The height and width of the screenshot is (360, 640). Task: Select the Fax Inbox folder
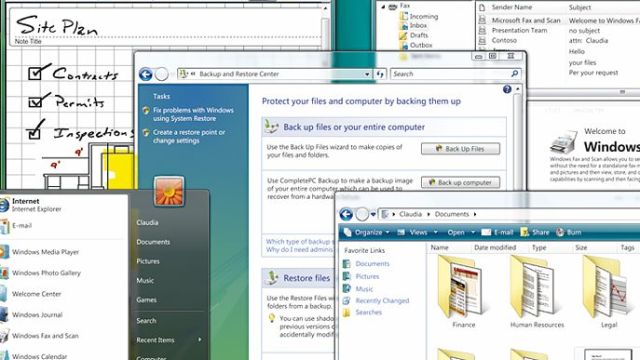(418, 25)
